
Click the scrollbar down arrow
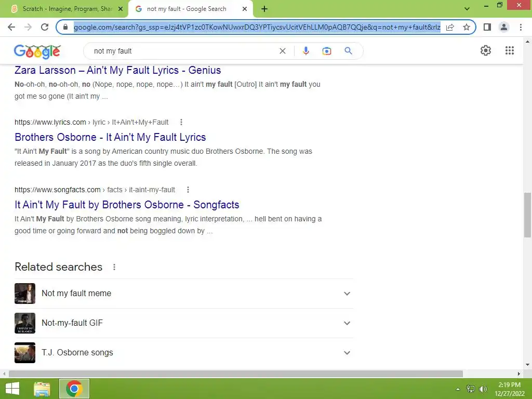(x=528, y=365)
